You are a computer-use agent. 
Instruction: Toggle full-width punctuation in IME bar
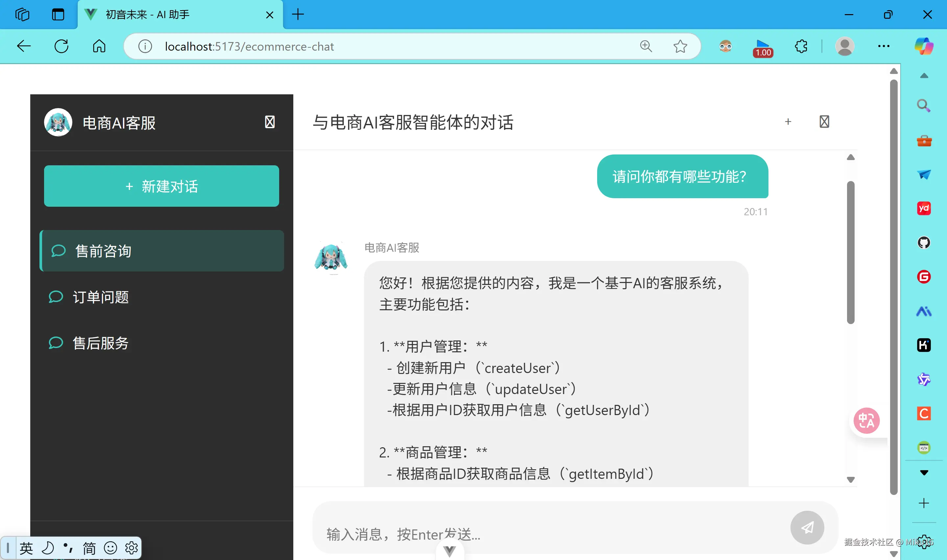pyautogui.click(x=68, y=548)
